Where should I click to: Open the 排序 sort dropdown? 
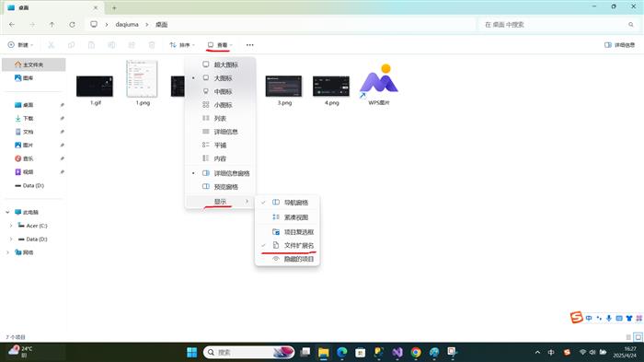[182, 45]
